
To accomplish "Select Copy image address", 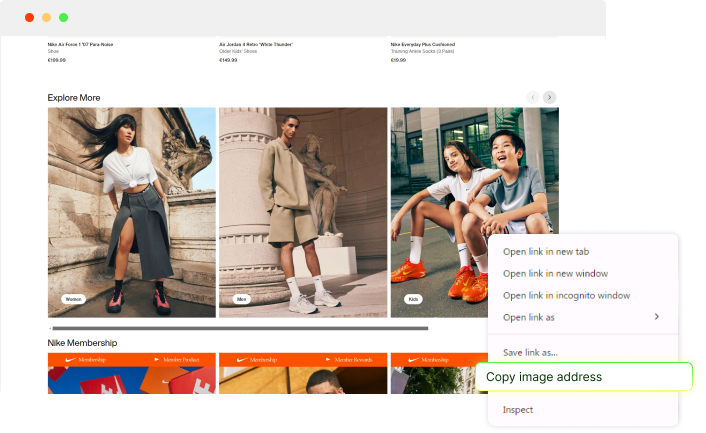I will coord(584,377).
